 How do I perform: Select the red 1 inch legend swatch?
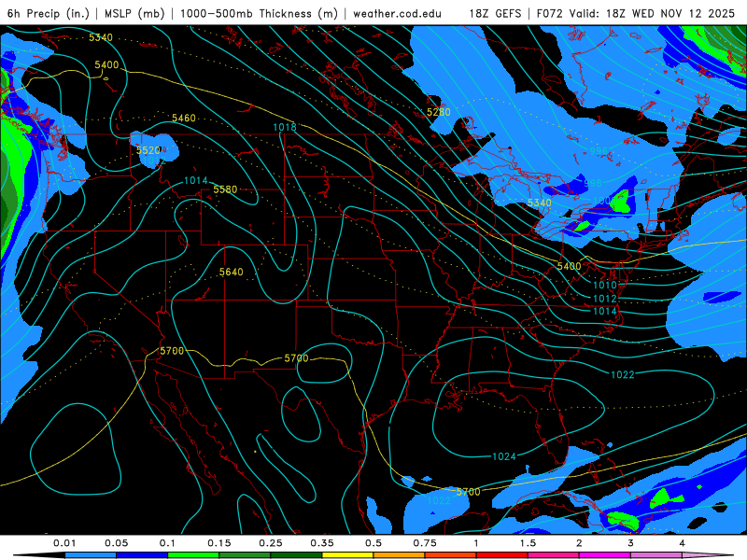(502, 555)
